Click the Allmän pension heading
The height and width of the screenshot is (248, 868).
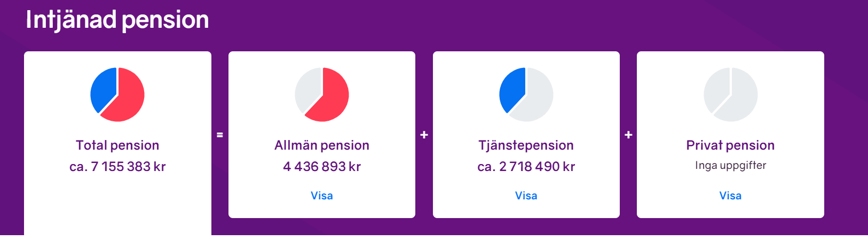coord(322,145)
